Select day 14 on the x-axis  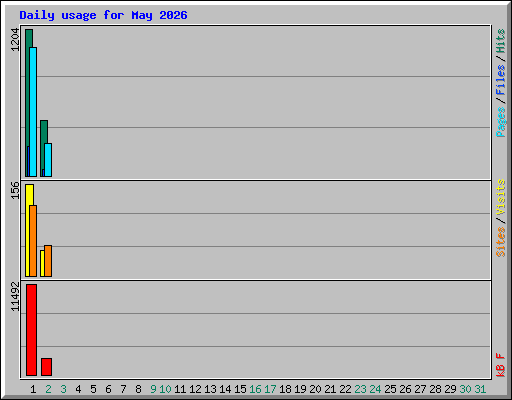pos(225,389)
